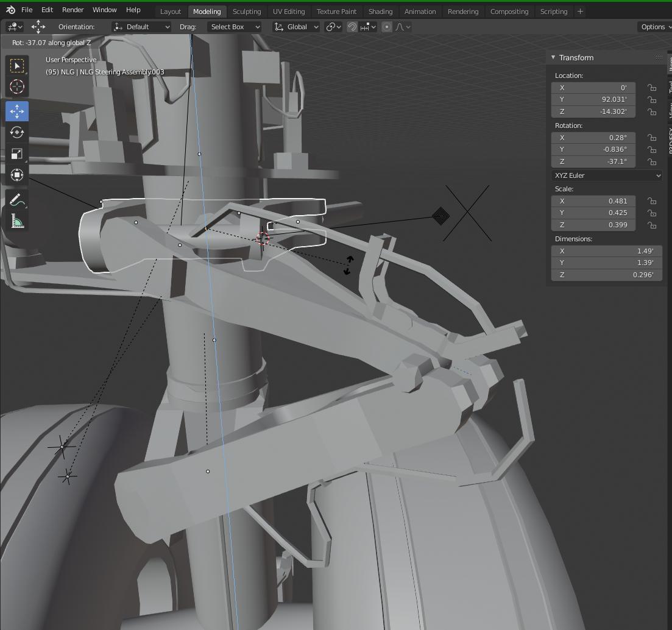Toggle snapping magnet icon
The width and height of the screenshot is (672, 630).
coord(352,27)
